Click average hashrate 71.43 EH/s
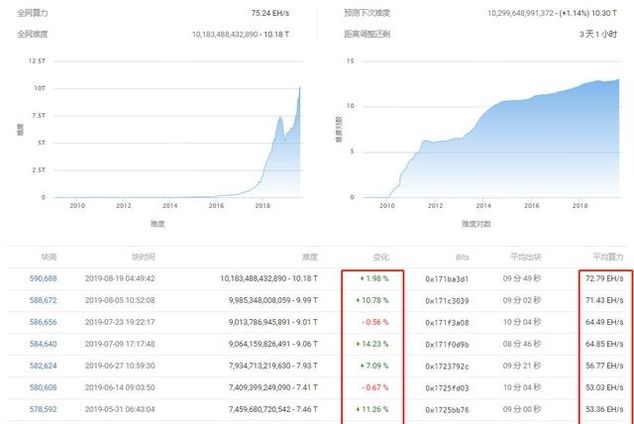 (x=604, y=300)
